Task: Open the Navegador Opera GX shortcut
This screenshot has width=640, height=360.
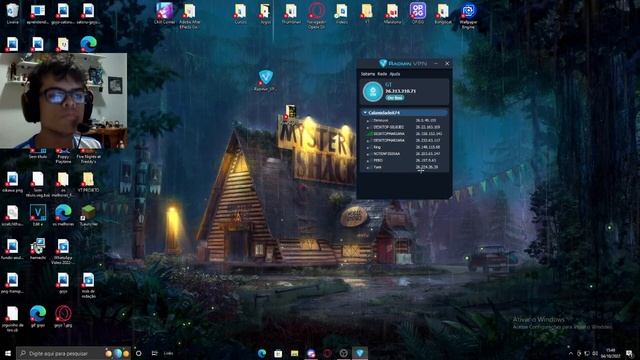Action: (x=316, y=16)
